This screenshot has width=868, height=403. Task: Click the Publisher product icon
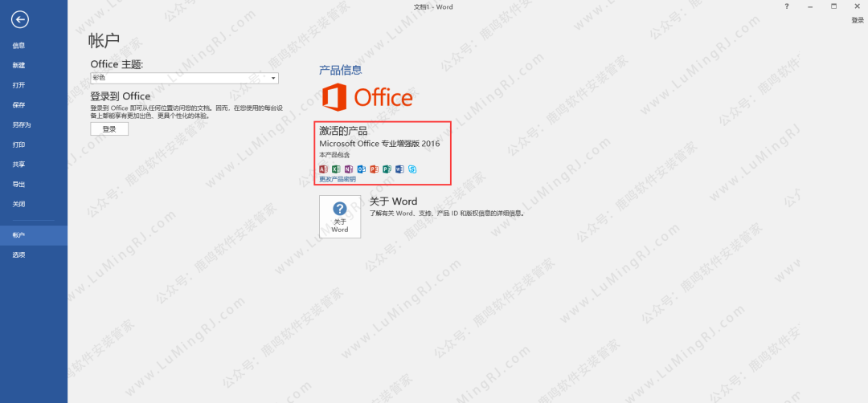pyautogui.click(x=387, y=169)
